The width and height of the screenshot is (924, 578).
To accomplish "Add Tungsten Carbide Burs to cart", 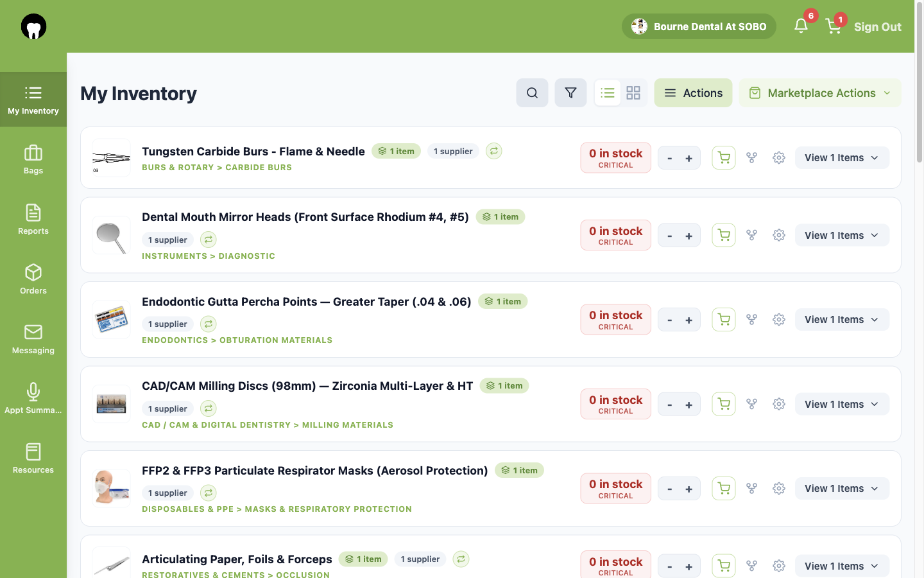I will tap(724, 158).
